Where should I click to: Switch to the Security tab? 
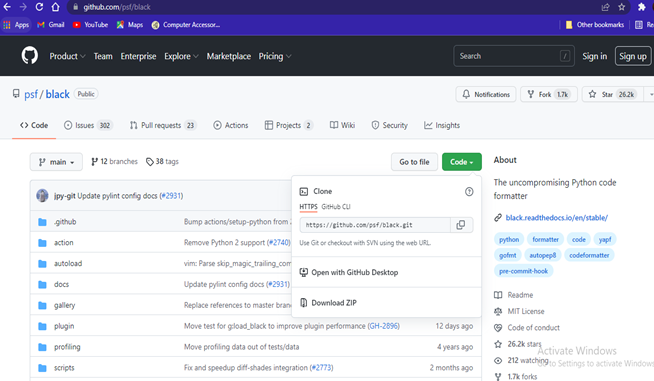tap(390, 125)
